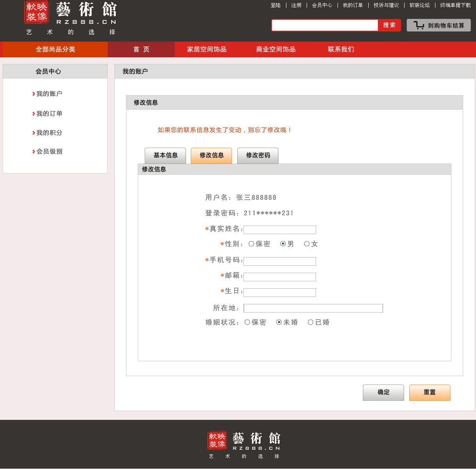Select 女 gender radio button
Image resolution: width=476 pixels, height=469 pixels.
click(307, 244)
